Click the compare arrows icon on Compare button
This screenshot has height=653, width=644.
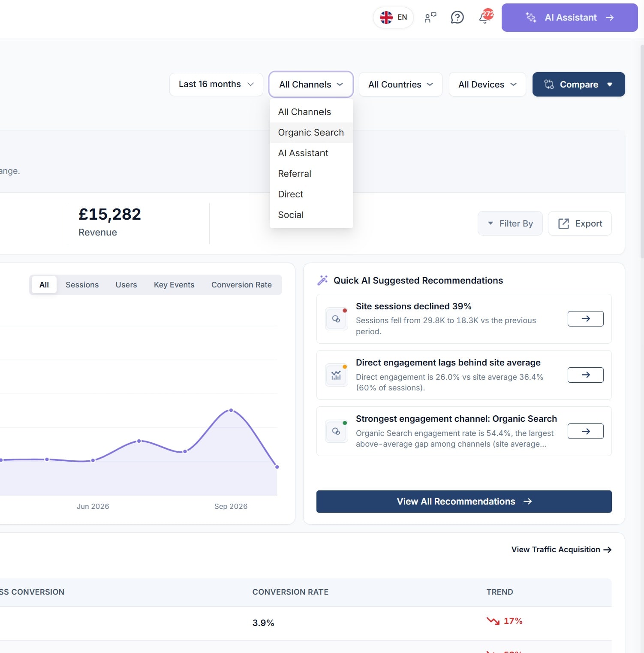point(549,85)
